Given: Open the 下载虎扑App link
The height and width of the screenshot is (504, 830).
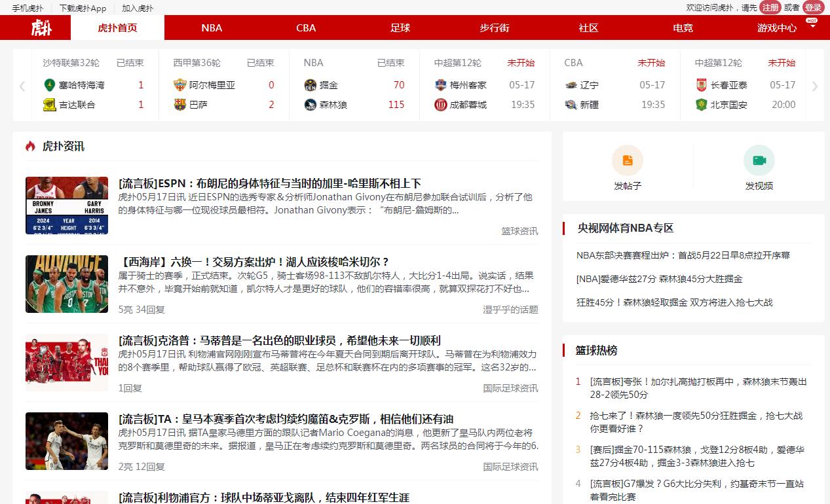Looking at the screenshot, I should tap(83, 9).
